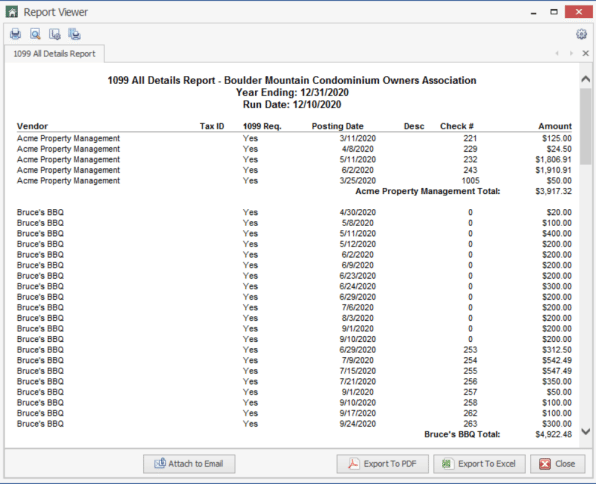Click the report title line
This screenshot has width=596, height=486.
(292, 81)
